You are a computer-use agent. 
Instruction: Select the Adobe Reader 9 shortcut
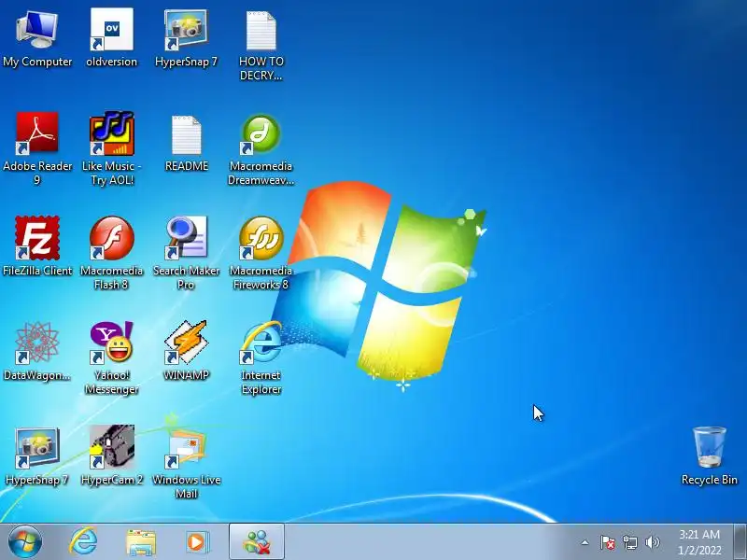[37, 148]
